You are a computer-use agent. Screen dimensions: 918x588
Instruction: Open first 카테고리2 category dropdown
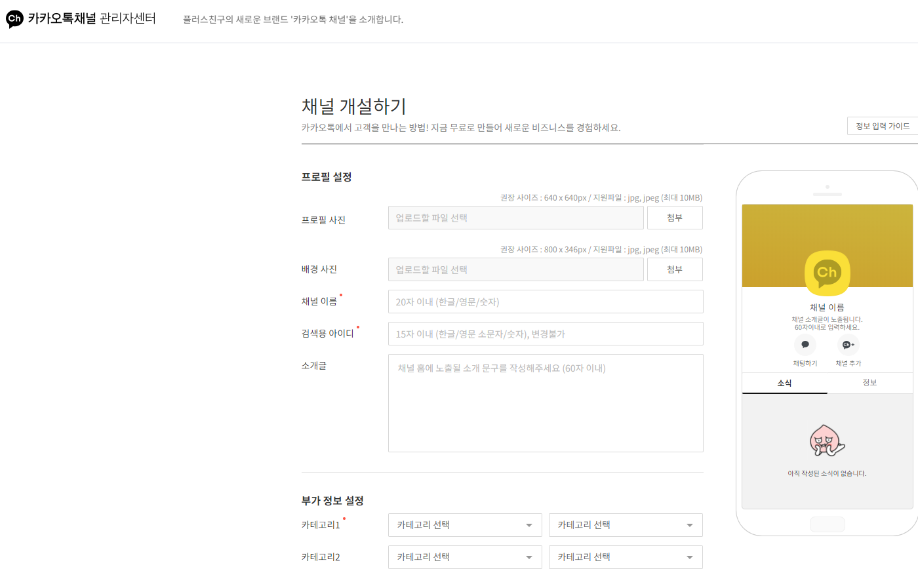coord(465,557)
